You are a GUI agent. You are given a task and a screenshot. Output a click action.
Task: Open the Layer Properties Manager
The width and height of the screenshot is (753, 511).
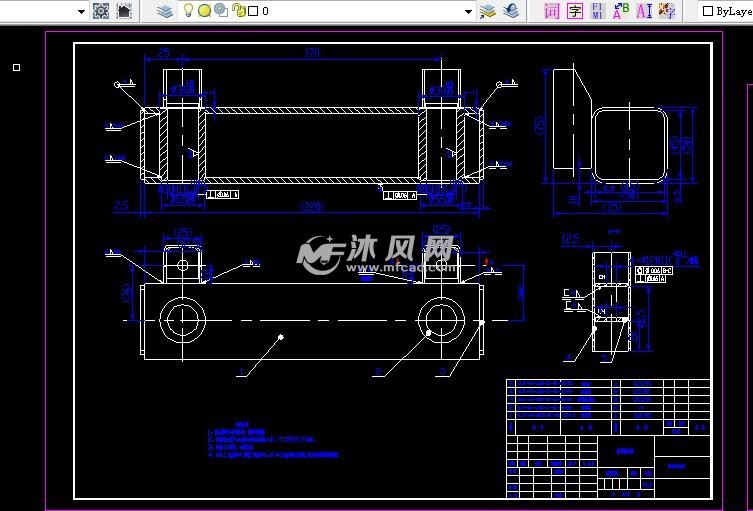coord(165,11)
